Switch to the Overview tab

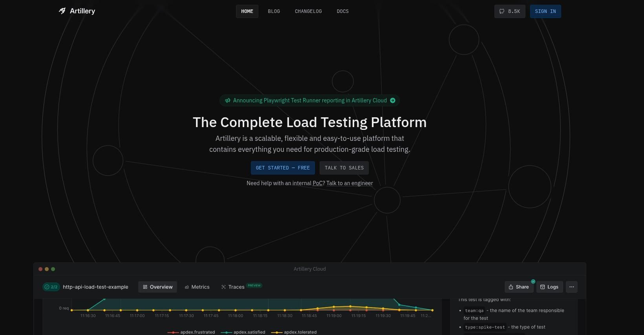coord(157,287)
